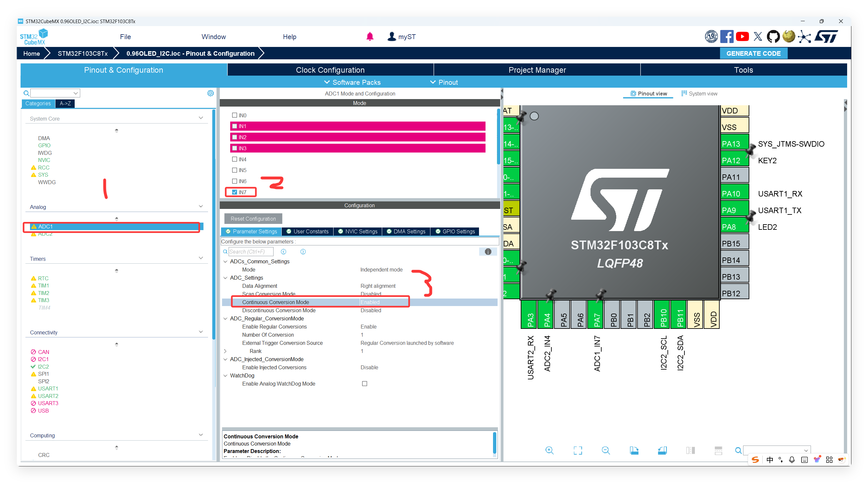868x483 pixels.
Task: Open the YouTube icon link
Action: pos(742,37)
